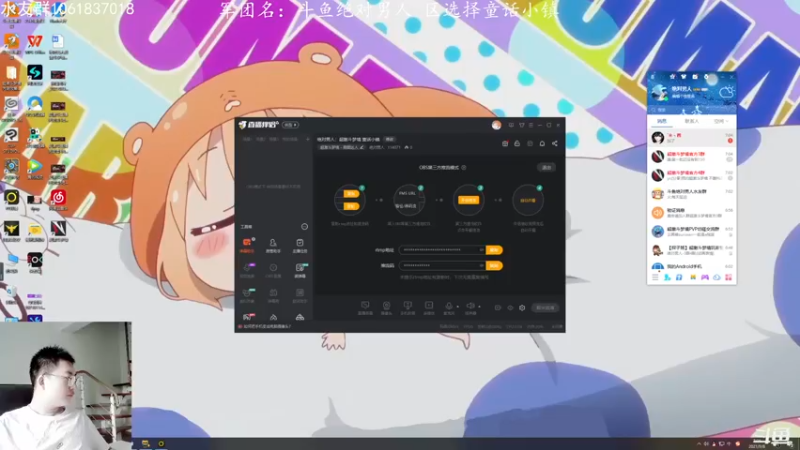Viewport: 800px width, 450px height.
Task: Open the clipboard tool in toolbox first row
Action: click(x=299, y=245)
